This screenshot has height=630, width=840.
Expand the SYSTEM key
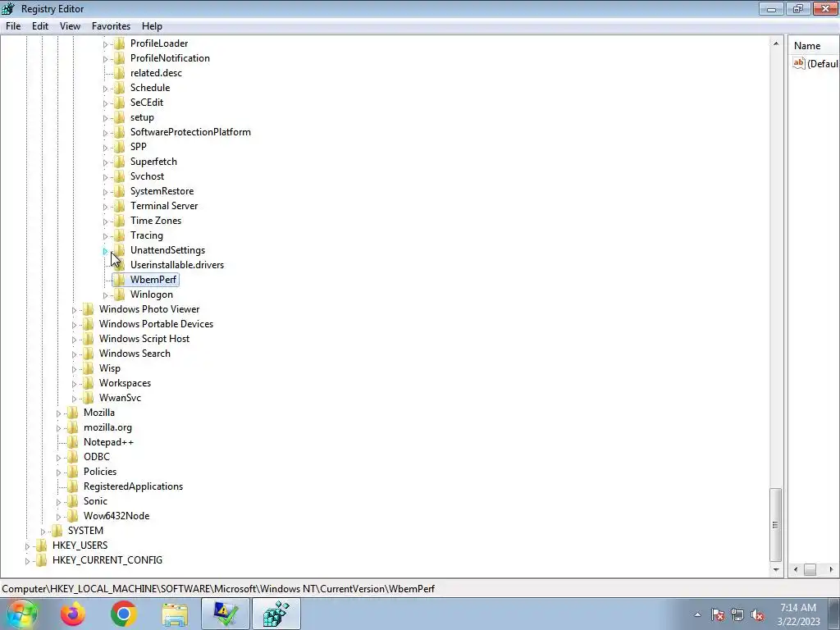(x=43, y=532)
